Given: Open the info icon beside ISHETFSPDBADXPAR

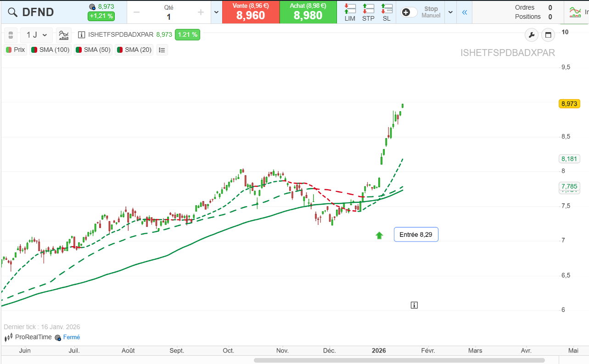Looking at the screenshot, I should click(x=82, y=34).
